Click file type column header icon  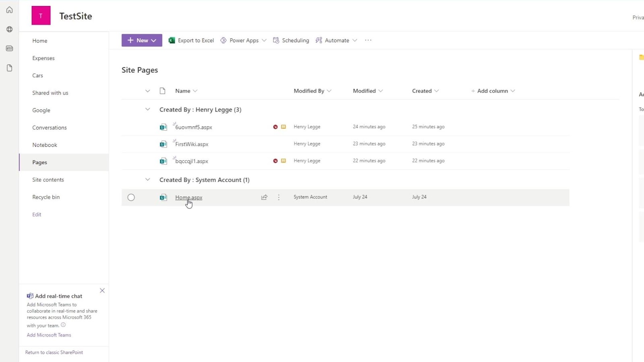(163, 91)
